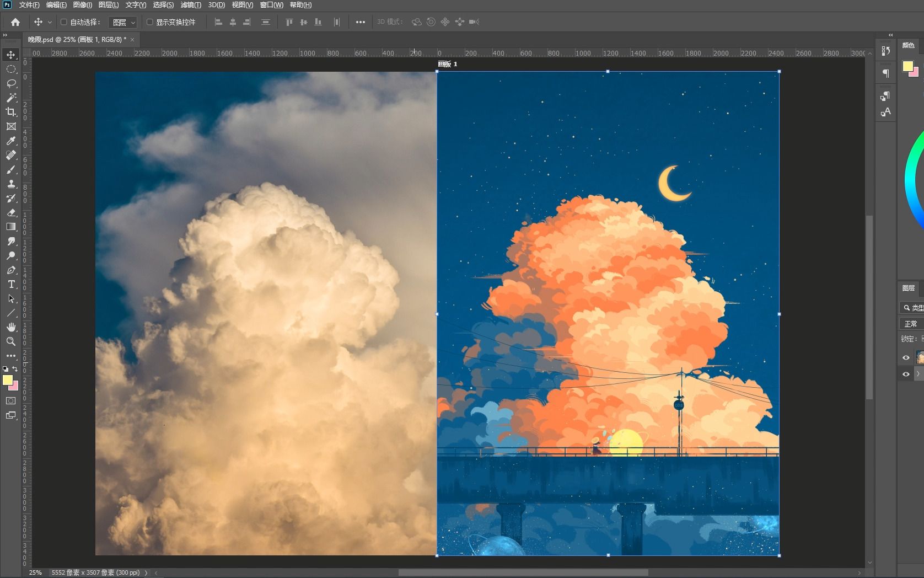Align right edges in options bar
The width and height of the screenshot is (924, 578).
247,22
